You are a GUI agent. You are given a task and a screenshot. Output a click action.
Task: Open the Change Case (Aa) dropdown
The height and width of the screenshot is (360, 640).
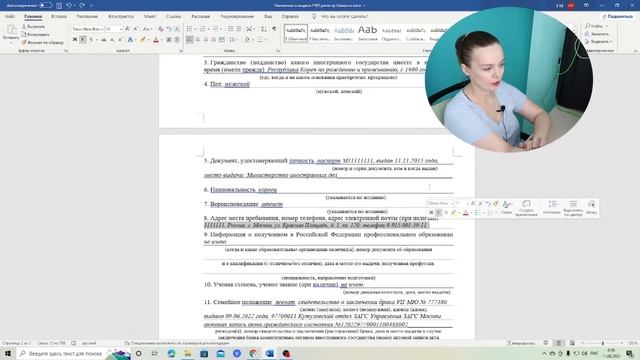point(147,29)
